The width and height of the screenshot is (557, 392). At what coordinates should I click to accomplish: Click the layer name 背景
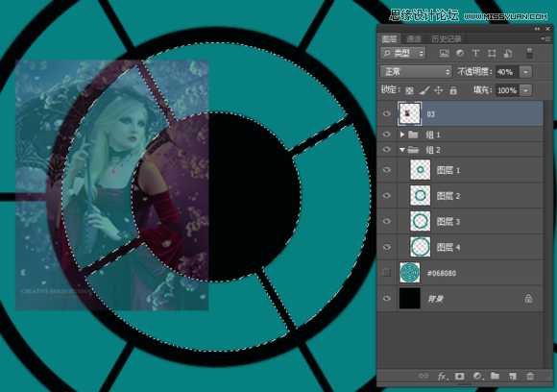pyautogui.click(x=435, y=299)
